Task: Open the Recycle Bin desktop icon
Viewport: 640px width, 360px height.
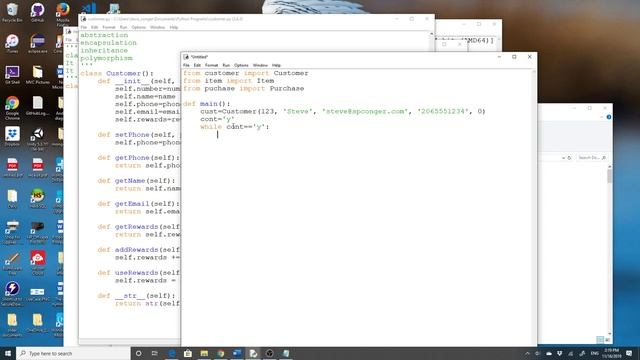Action: tap(12, 12)
